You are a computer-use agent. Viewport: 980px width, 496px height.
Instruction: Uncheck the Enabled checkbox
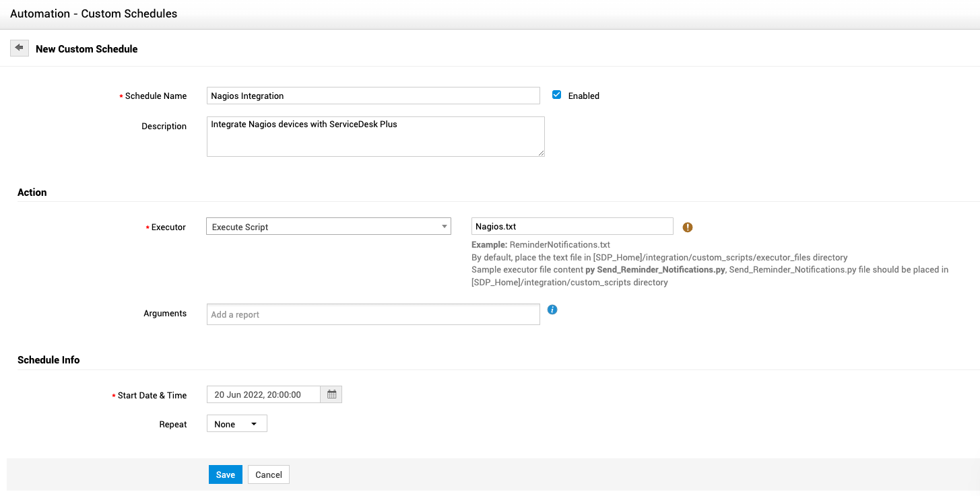[556, 95]
